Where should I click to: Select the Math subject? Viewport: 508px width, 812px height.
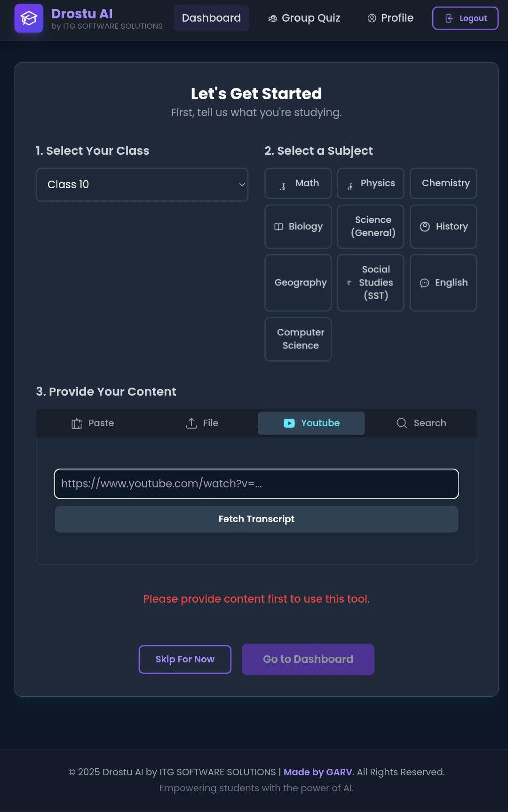[x=298, y=183]
